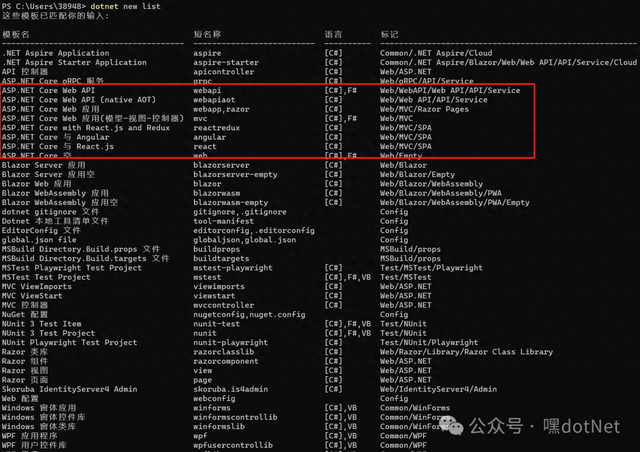
Task: Click the 'blazorserver' short name
Action: 221,165
